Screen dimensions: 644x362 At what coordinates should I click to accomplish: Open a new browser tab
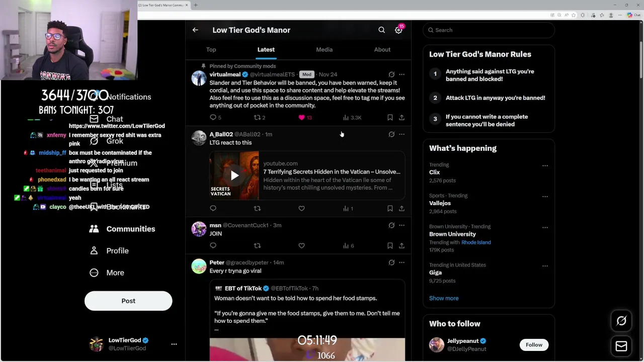tap(196, 5)
